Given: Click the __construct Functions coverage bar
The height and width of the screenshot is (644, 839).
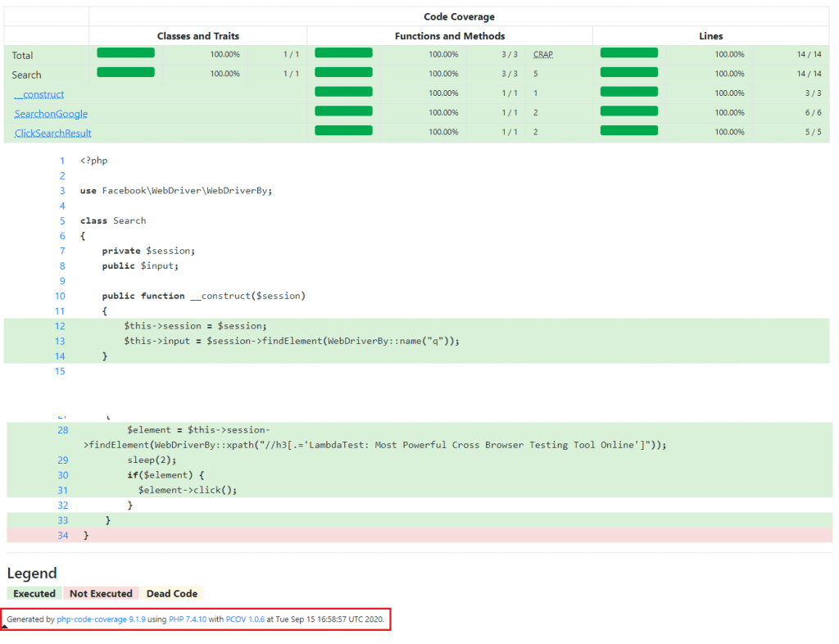Looking at the screenshot, I should click(x=343, y=92).
